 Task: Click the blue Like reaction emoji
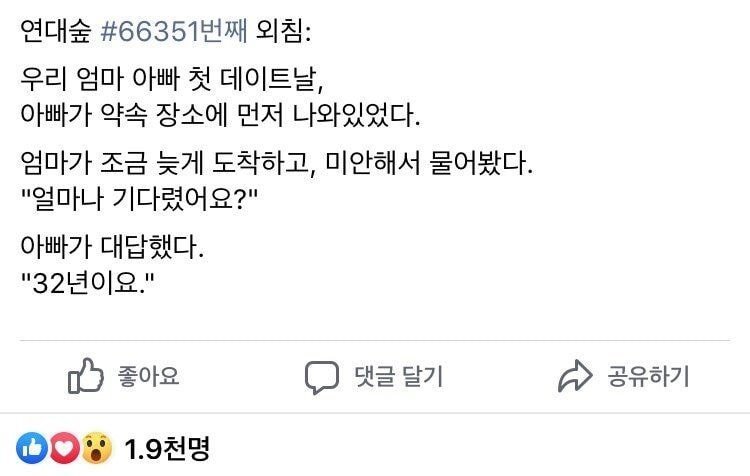pos(32,448)
